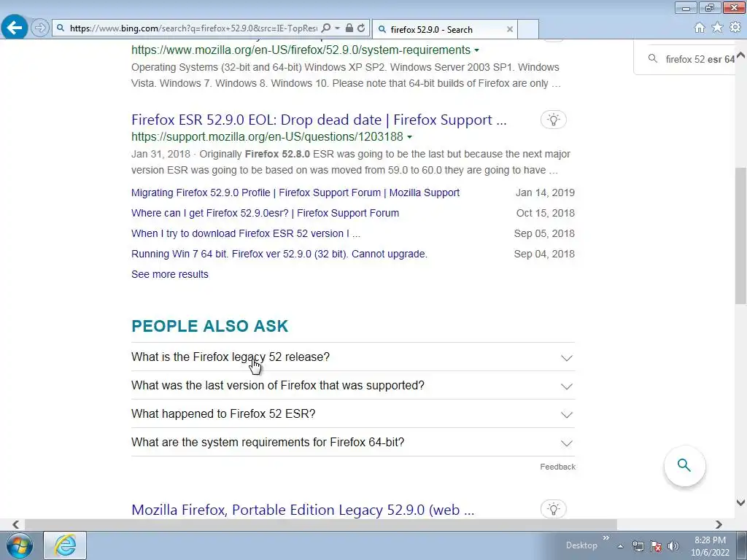Expand the Desktop toolbar double-chevron
747x560 pixels.
coord(605,538)
